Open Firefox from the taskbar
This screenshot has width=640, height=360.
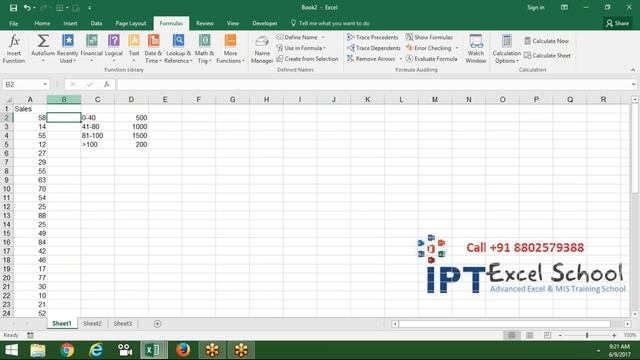point(183,350)
